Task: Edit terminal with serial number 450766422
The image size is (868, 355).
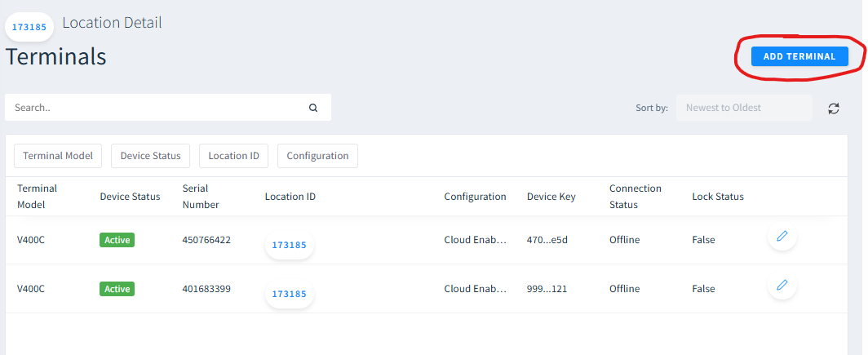Action: coord(782,237)
